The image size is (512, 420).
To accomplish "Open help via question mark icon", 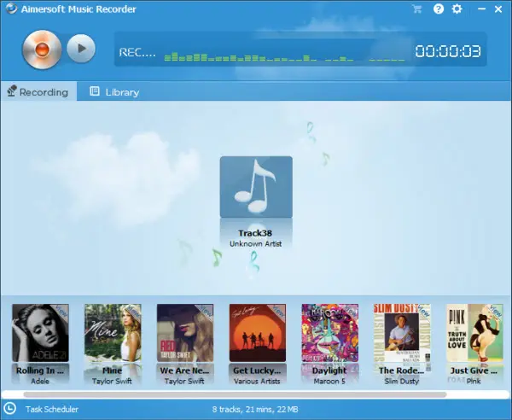I will click(439, 9).
